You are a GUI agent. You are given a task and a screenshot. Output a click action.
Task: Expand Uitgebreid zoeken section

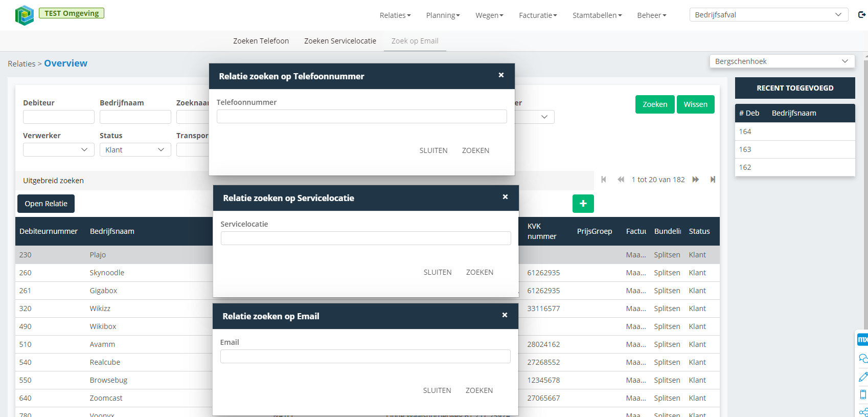click(53, 181)
